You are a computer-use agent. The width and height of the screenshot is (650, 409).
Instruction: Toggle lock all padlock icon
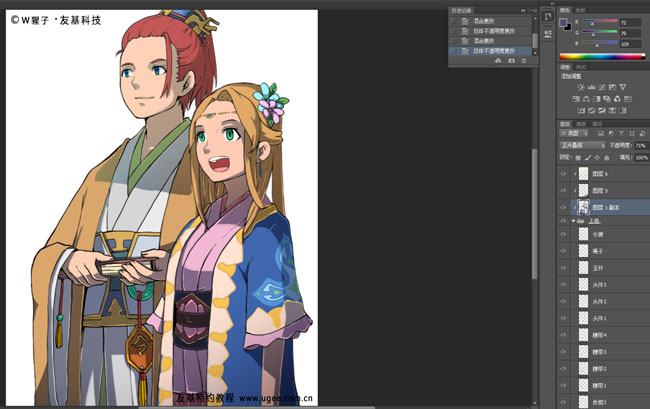(x=607, y=157)
